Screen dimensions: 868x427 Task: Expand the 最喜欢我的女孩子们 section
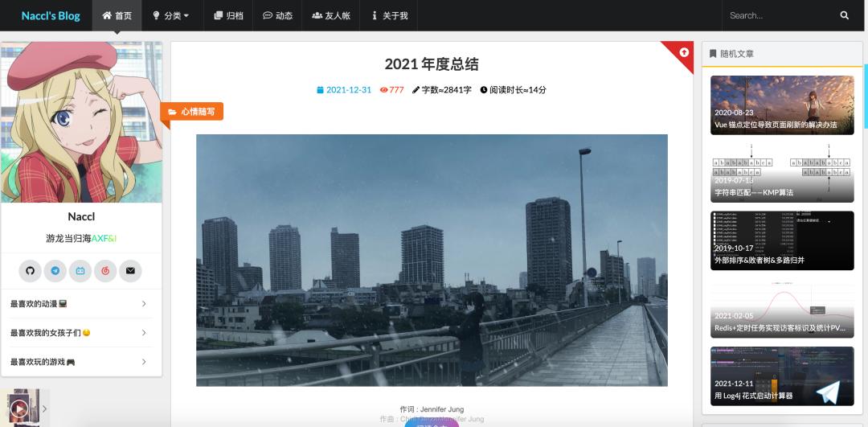click(x=81, y=333)
